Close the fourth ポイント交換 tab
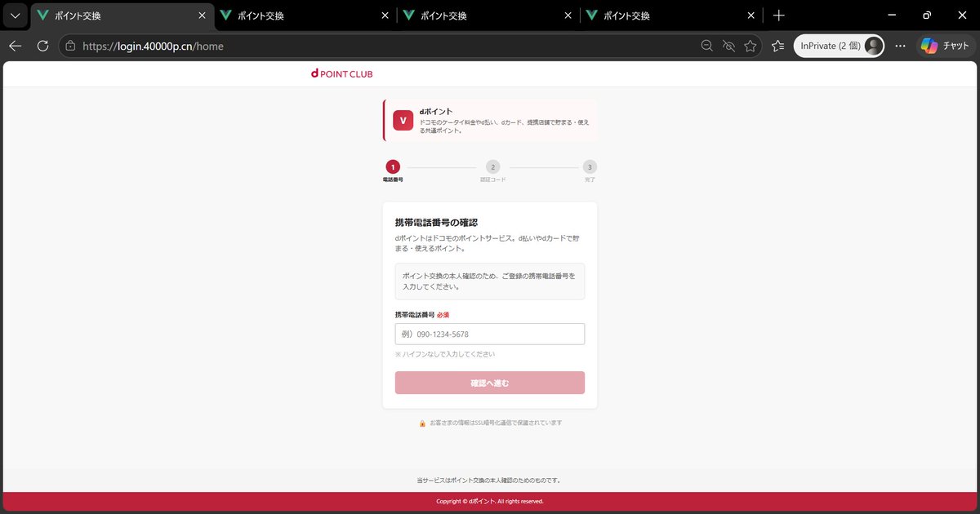The width and height of the screenshot is (980, 514). coord(751,16)
